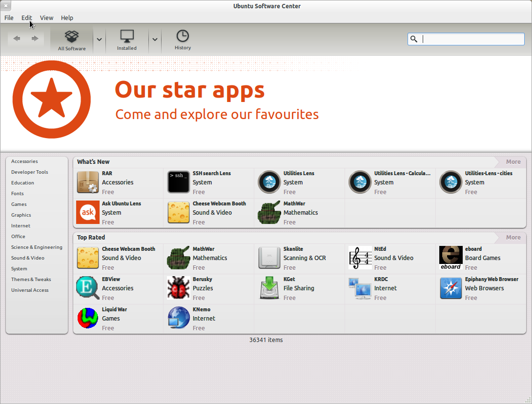Open Cheese Webcam Booth icon in Top Rated
532x404 pixels.
(x=88, y=258)
